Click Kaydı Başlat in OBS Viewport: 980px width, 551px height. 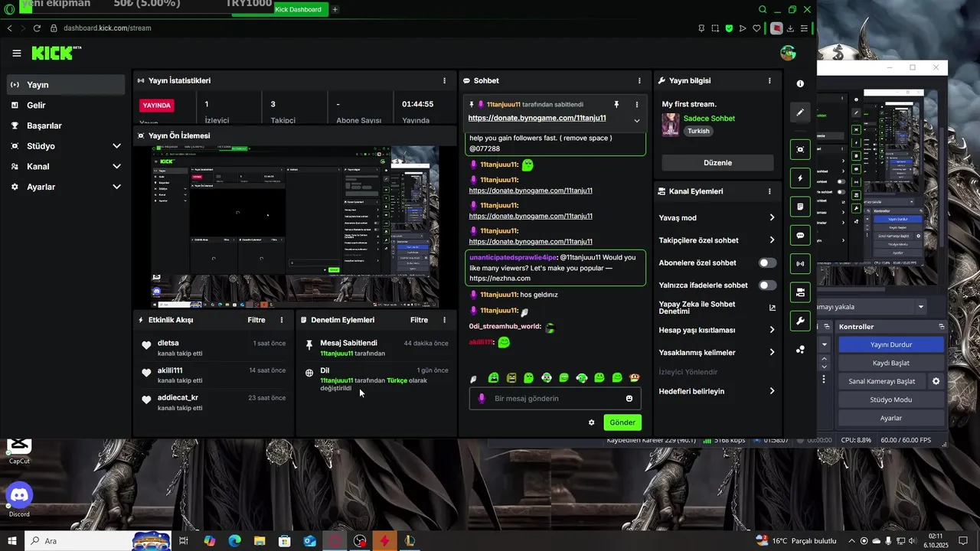coord(891,363)
